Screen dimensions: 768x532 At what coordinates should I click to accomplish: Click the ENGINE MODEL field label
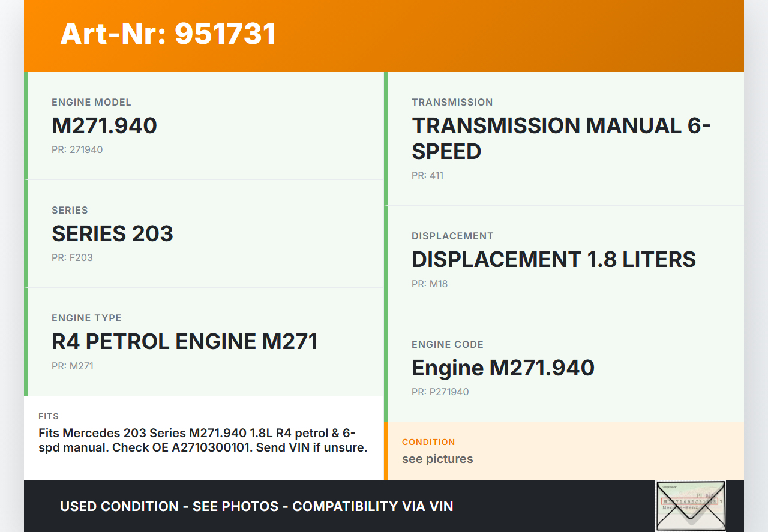91,102
